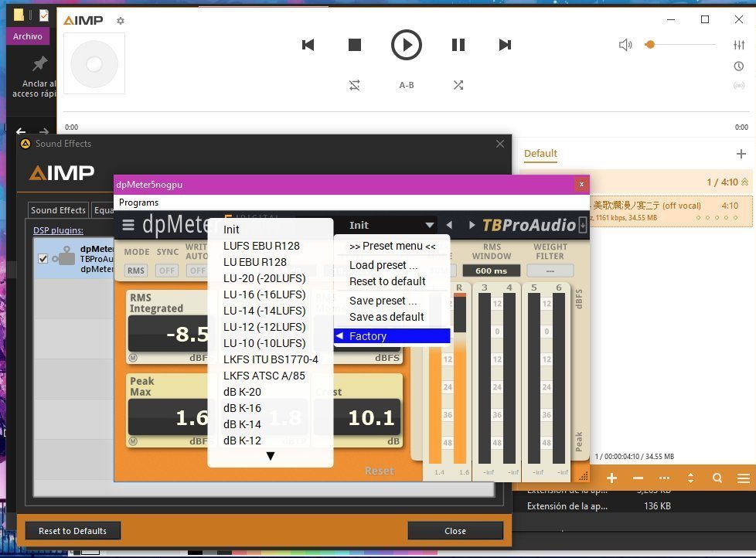Load next preset with right arrow
The width and height of the screenshot is (756, 558).
click(472, 225)
